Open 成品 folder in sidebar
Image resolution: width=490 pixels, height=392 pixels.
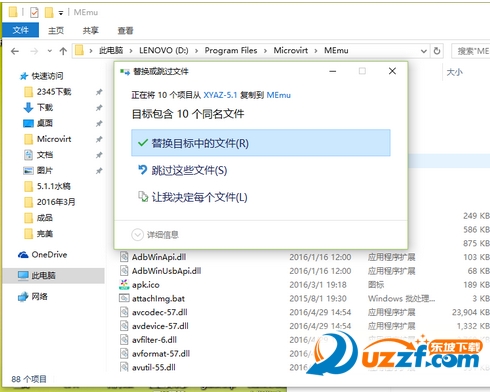pyautogui.click(x=45, y=218)
